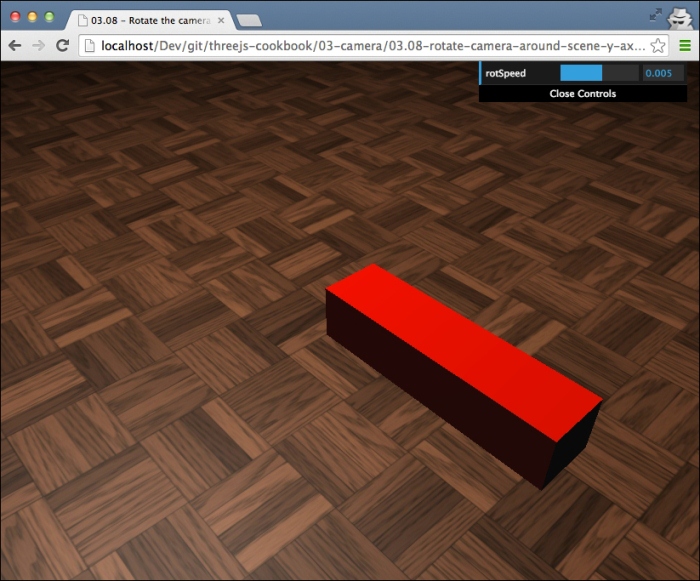Click the browser forward arrow
The image size is (700, 581).
(x=38, y=46)
